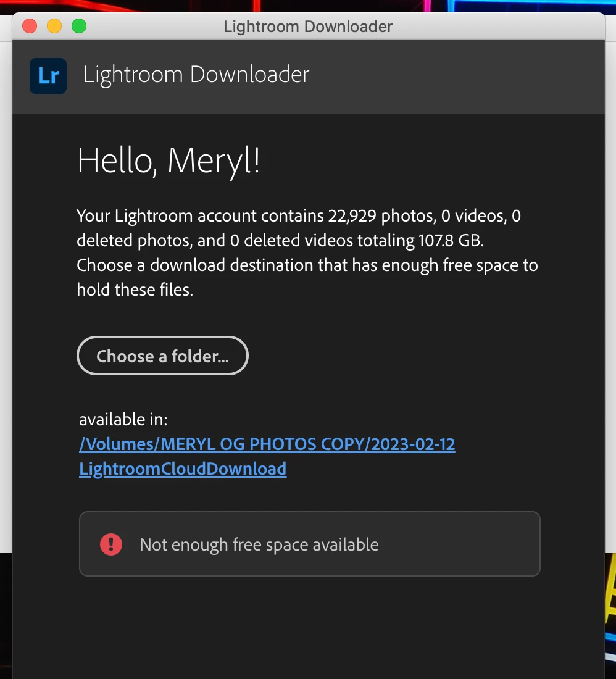The image size is (616, 679).
Task: Click the 'Lightroom Downloader' window title text
Action: (x=308, y=27)
